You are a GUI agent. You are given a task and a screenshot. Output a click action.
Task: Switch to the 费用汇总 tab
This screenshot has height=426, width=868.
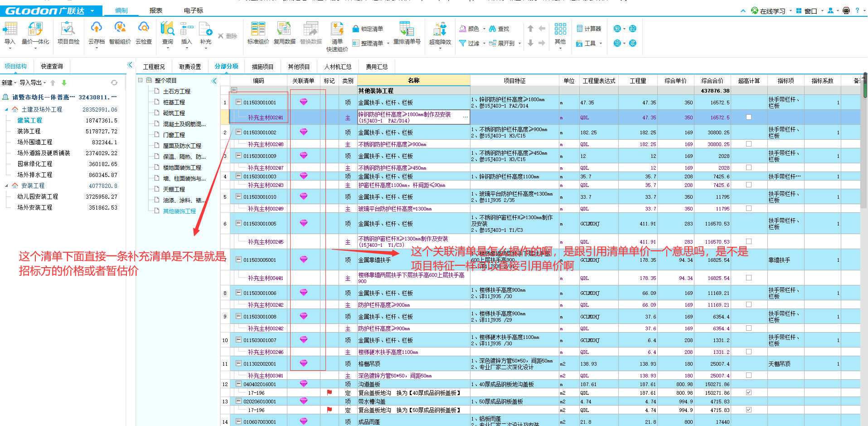point(377,67)
